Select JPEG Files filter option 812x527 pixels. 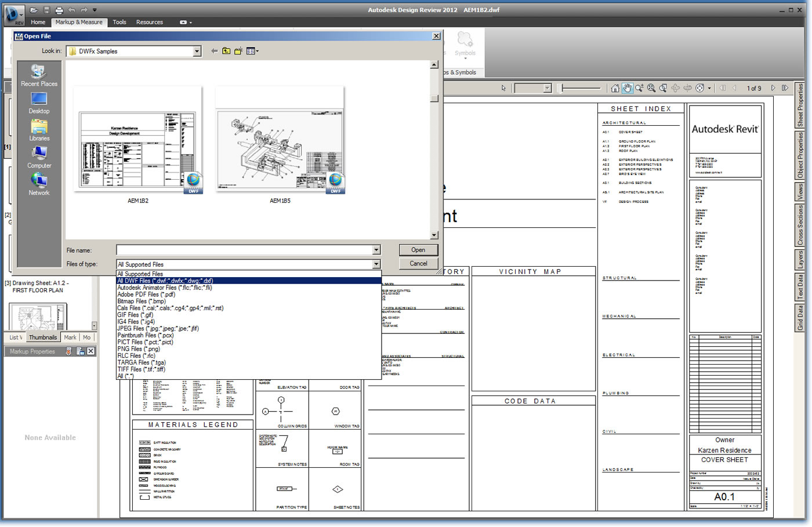[x=158, y=329]
